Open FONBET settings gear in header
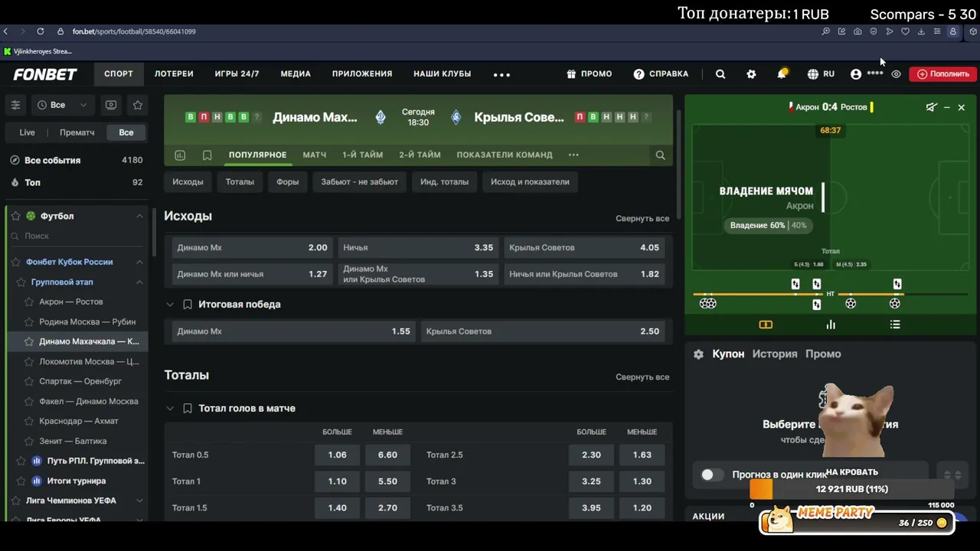 point(751,74)
